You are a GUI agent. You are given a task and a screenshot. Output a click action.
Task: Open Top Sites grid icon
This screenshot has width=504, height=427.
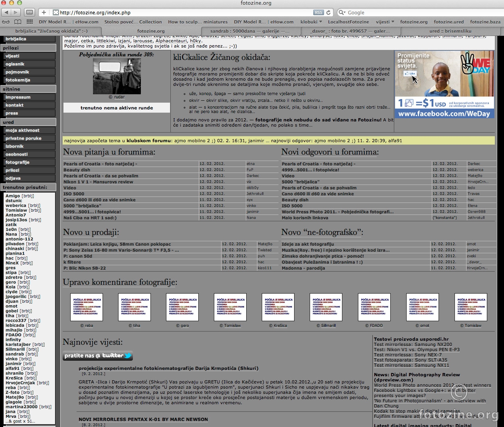30,22
